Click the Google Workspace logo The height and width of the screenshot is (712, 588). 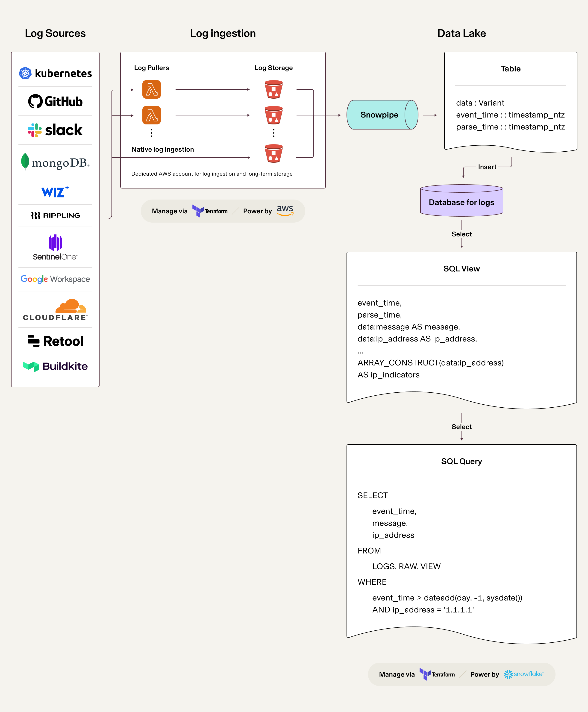click(55, 279)
